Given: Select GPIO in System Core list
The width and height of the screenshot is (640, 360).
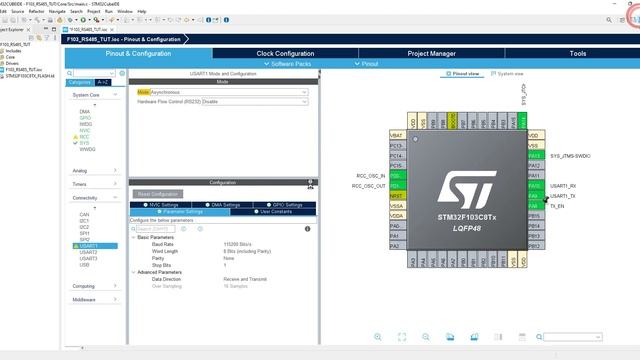Looking at the screenshot, I should (85, 118).
